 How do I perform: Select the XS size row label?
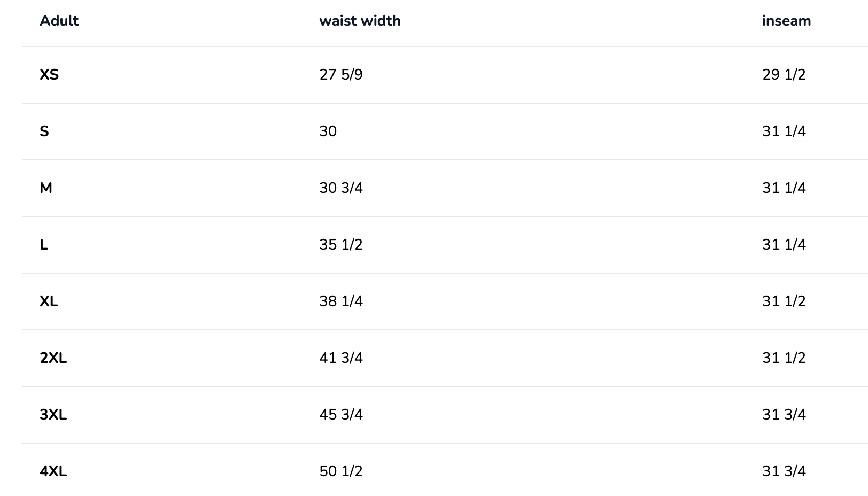click(x=49, y=75)
